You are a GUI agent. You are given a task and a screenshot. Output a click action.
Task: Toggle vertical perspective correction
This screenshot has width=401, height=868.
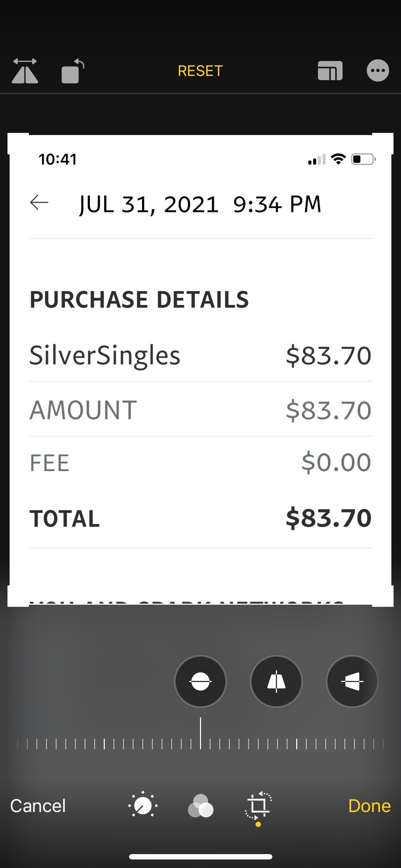click(276, 681)
